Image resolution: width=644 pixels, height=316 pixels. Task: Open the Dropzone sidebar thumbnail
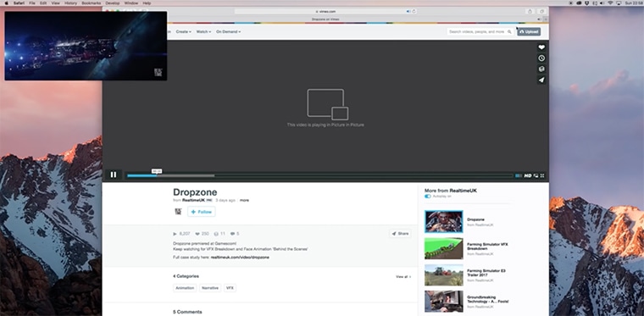tap(443, 222)
